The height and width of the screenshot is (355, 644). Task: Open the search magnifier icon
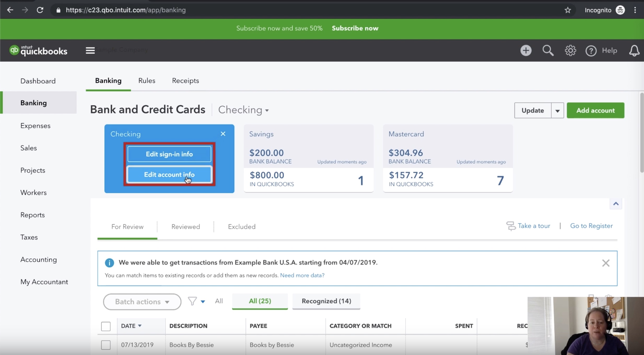pyautogui.click(x=548, y=50)
